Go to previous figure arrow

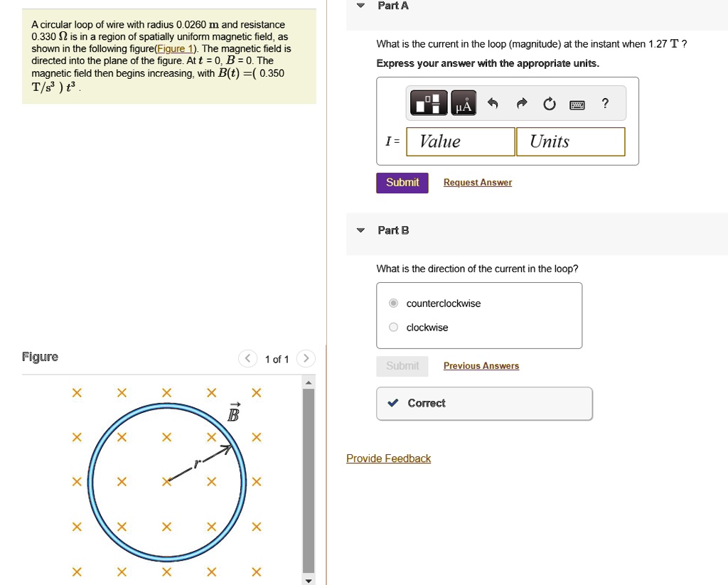tap(247, 359)
